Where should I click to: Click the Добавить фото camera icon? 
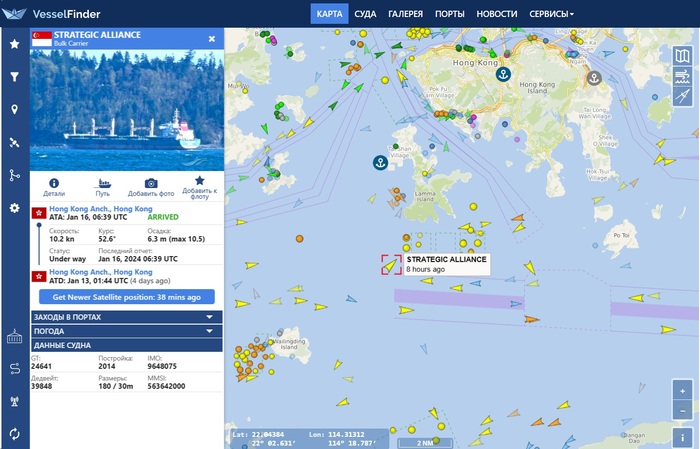tap(151, 183)
